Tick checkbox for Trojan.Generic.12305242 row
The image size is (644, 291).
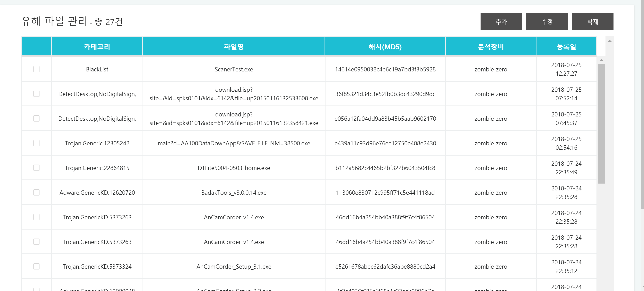click(x=37, y=143)
